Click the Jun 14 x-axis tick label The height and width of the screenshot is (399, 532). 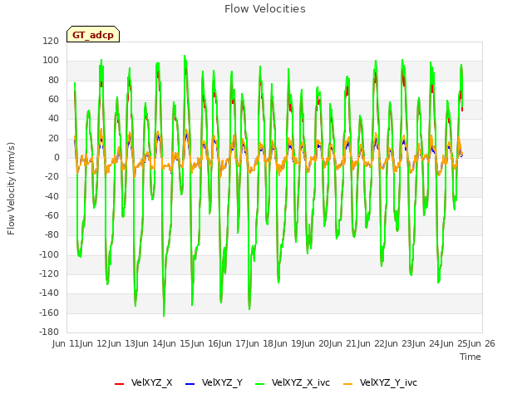pos(150,343)
